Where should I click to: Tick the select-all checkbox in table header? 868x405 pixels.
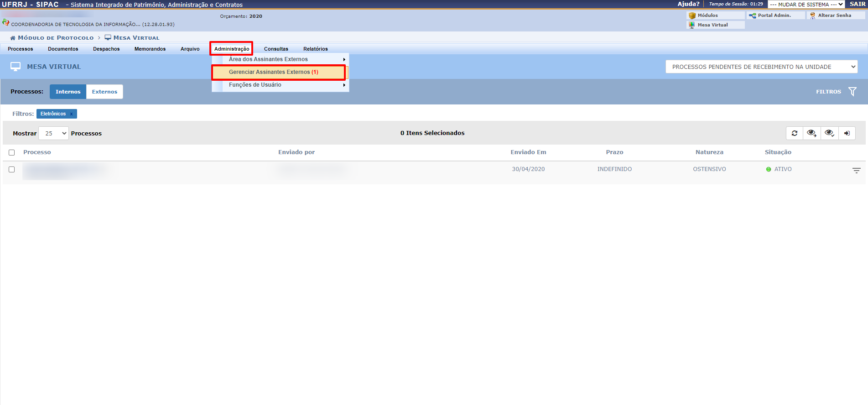(12, 153)
